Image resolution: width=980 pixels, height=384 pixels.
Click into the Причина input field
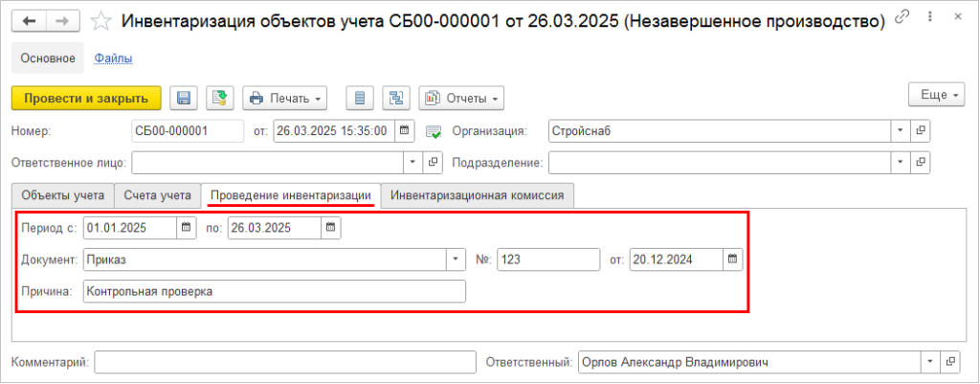(274, 292)
